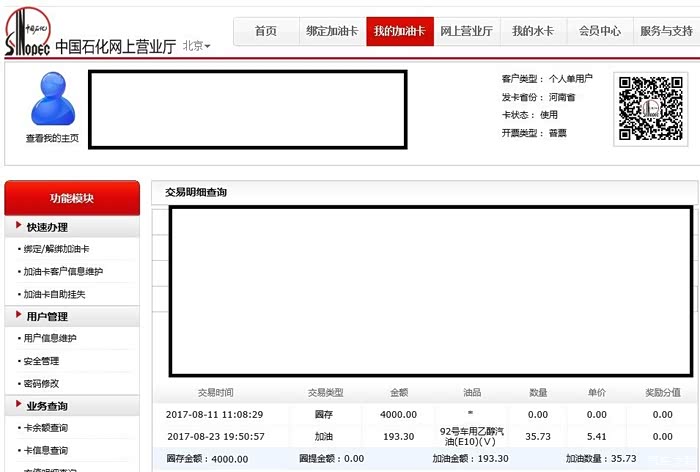Select 我的加油卡 tab

coord(399,32)
